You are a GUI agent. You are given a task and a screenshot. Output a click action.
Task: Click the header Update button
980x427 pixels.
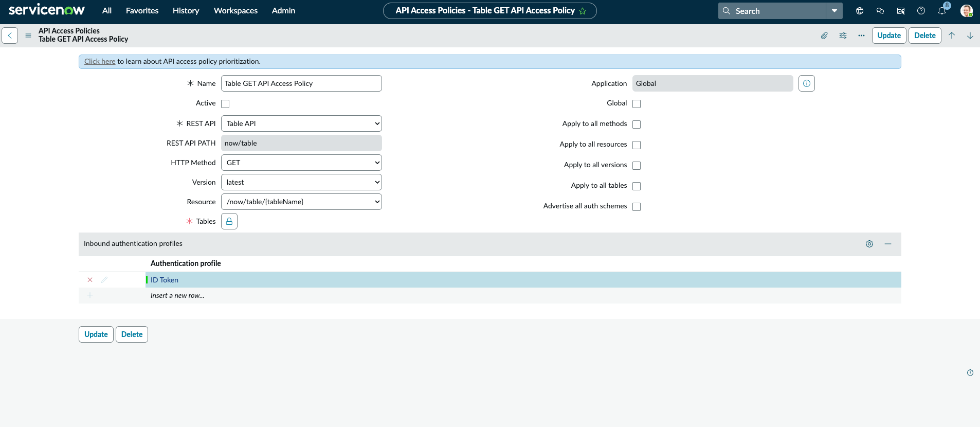pyautogui.click(x=889, y=35)
